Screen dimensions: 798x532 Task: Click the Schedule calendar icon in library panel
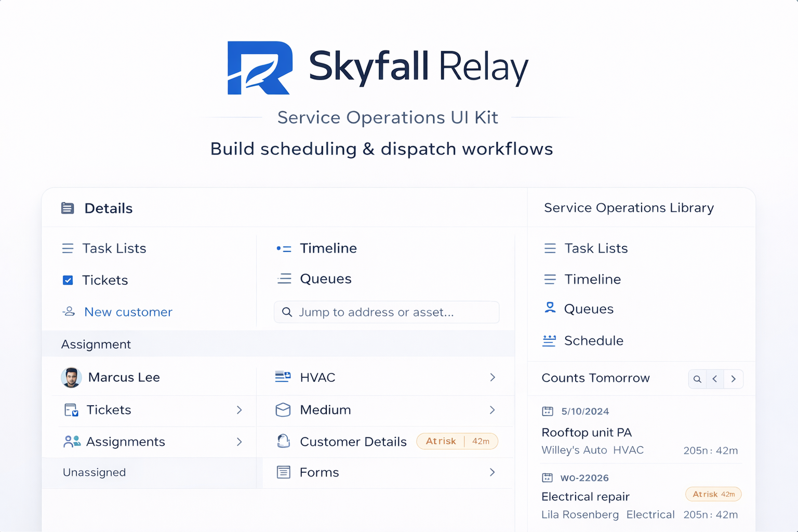click(549, 341)
